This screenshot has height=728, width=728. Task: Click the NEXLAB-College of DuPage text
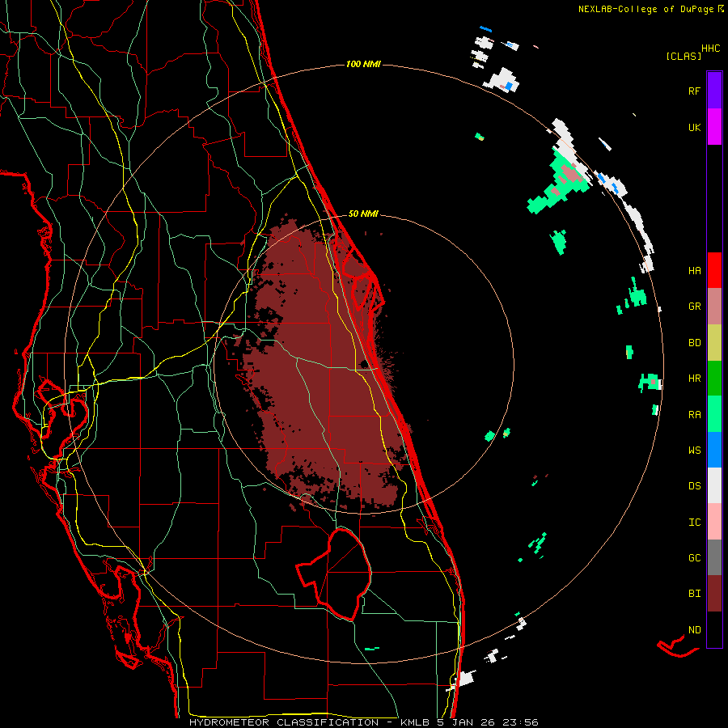[x=645, y=9]
